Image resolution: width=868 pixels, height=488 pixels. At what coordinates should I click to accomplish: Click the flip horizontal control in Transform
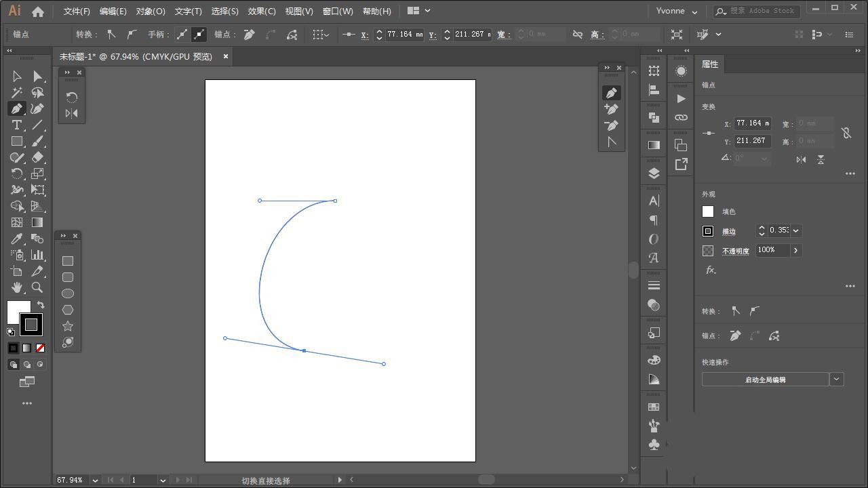click(x=800, y=159)
